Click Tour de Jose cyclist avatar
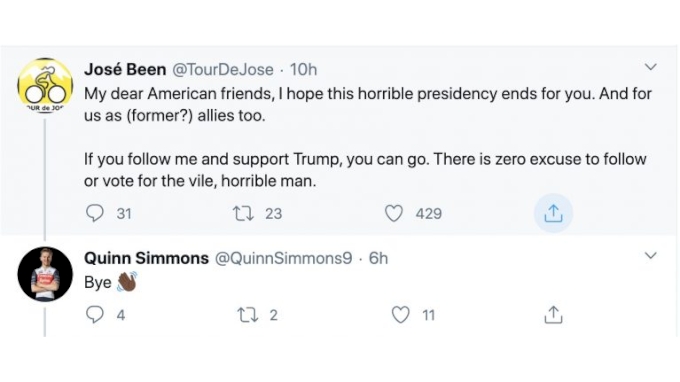 [x=45, y=85]
